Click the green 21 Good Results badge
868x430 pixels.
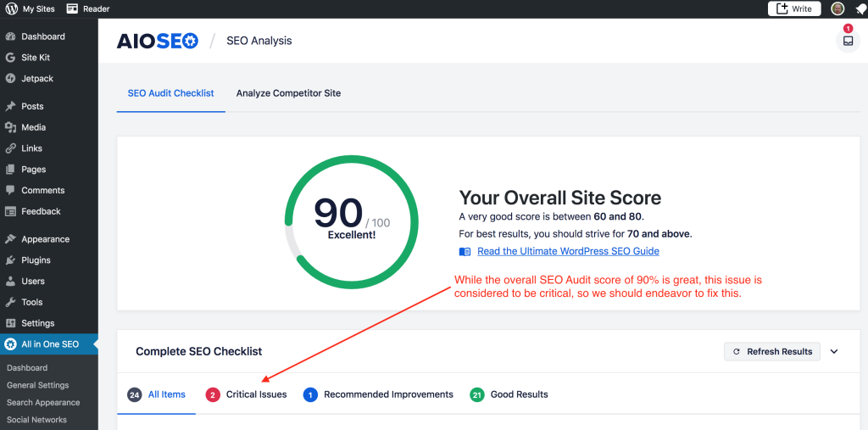click(477, 394)
